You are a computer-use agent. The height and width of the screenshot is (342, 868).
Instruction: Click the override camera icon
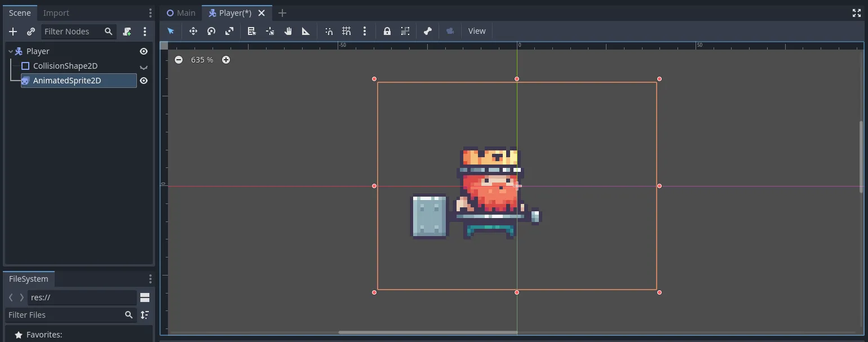click(x=450, y=31)
